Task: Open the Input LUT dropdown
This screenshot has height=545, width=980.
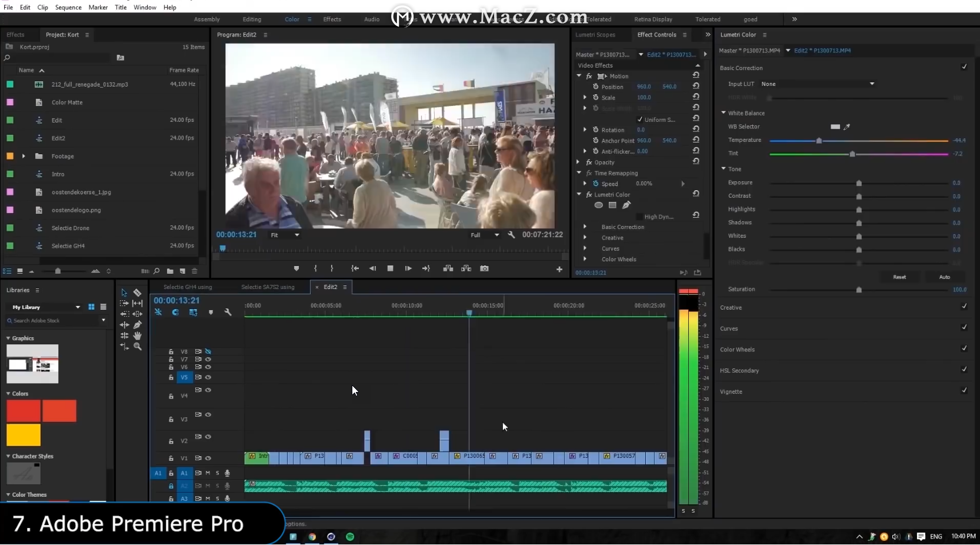Action: 818,84
